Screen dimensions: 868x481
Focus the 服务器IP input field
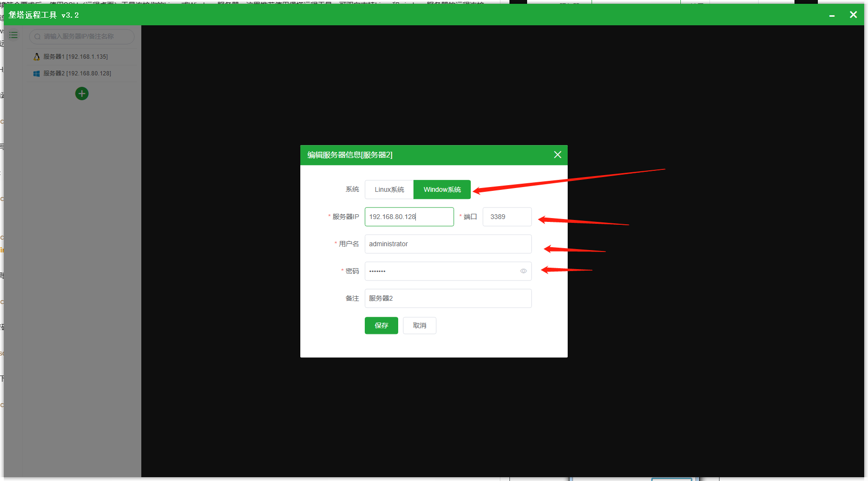click(409, 217)
